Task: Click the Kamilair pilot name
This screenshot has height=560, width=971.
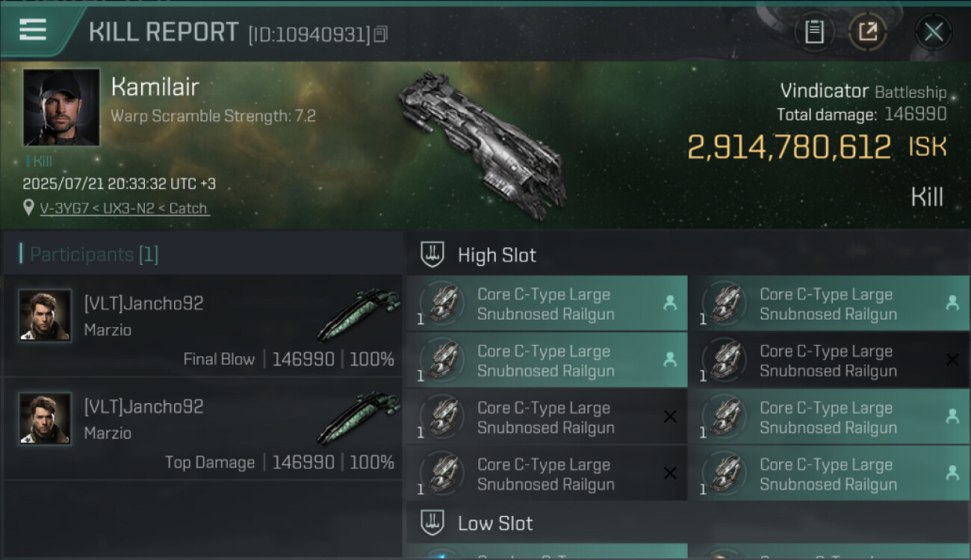Action: [x=155, y=87]
